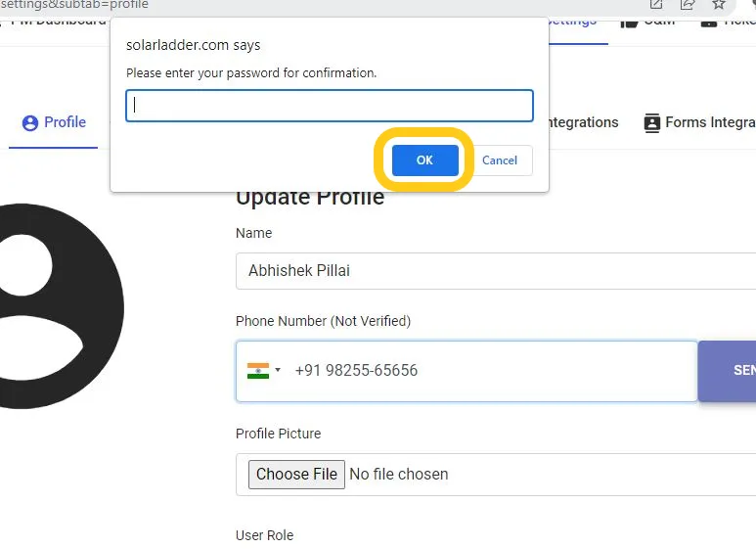Click OK to confirm the password

point(424,160)
